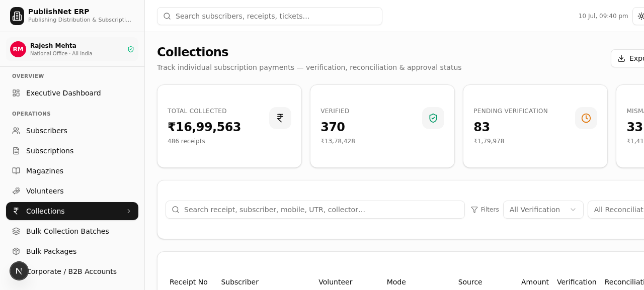Open Executive Dashboard page

point(72,93)
